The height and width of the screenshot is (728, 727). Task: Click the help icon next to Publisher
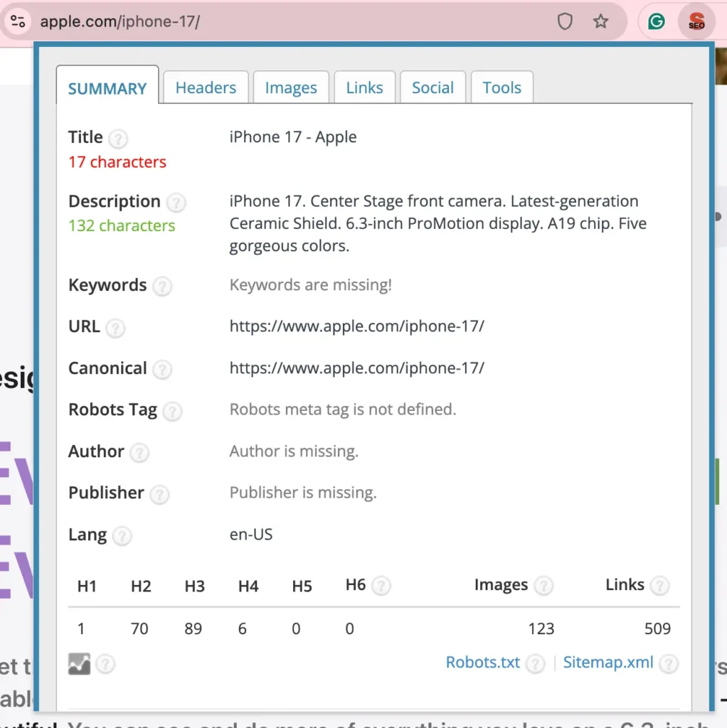159,494
